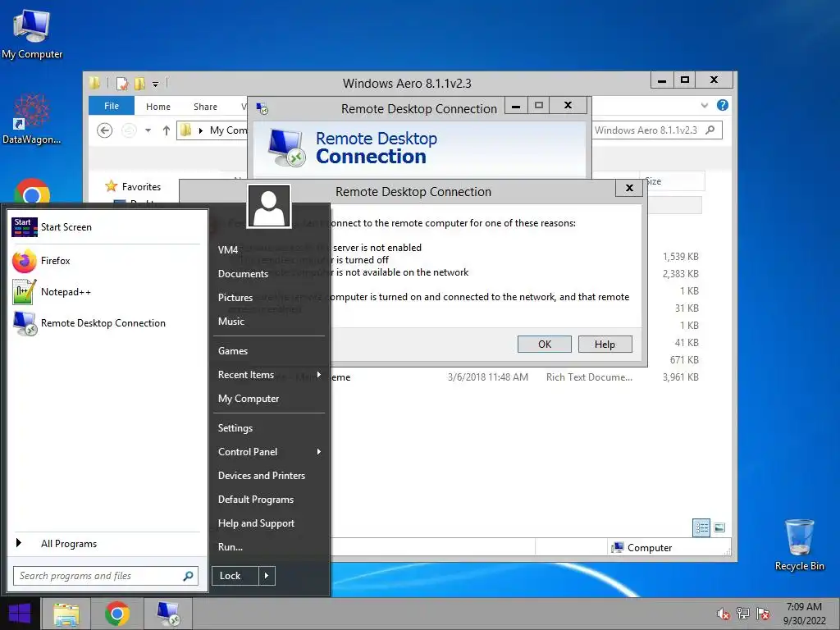
Task: Click the Remote Desktop Connection titlebar icon
Action: click(262, 109)
